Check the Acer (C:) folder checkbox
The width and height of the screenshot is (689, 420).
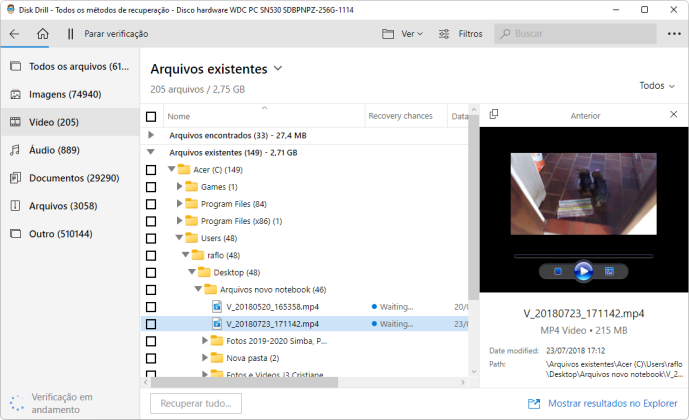151,170
